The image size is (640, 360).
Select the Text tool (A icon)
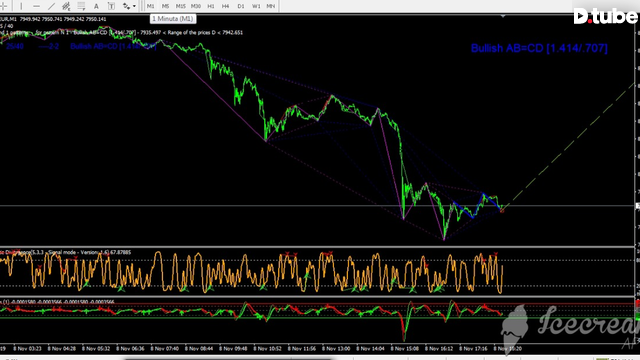(x=96, y=6)
